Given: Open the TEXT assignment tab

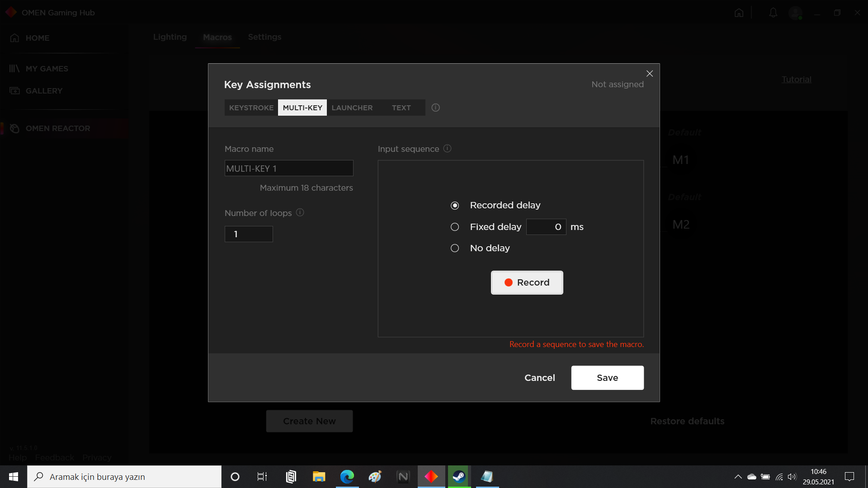Looking at the screenshot, I should coord(401,107).
